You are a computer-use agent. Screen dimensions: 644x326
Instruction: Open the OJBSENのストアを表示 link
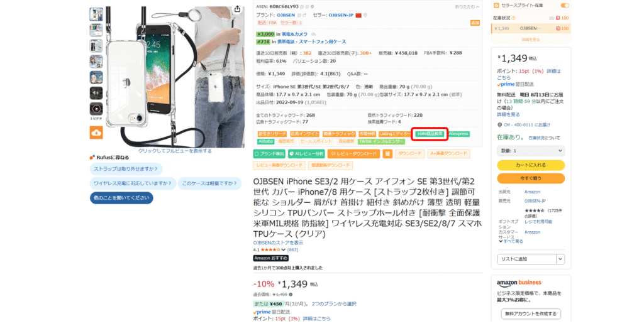coord(278,242)
